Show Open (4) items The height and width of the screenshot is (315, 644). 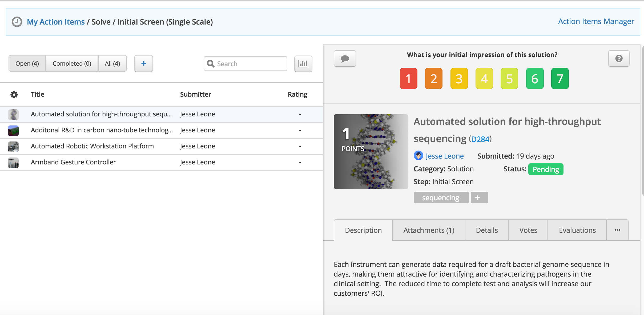pyautogui.click(x=27, y=64)
